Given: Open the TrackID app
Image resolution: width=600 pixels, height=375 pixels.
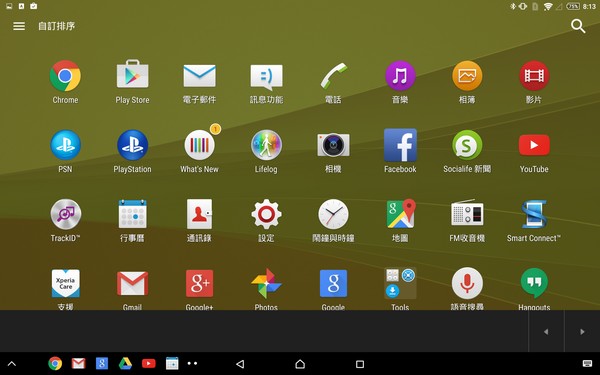Looking at the screenshot, I should point(65,214).
